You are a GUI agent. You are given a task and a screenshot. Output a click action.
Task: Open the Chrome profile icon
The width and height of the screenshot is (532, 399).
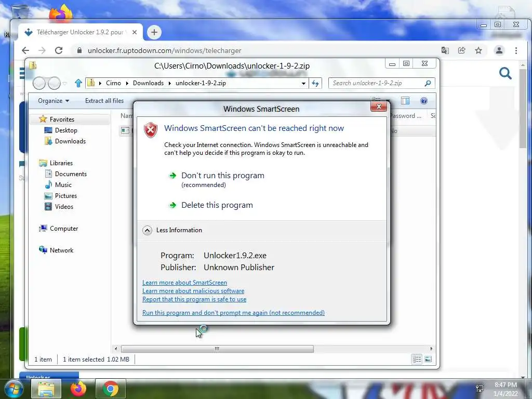499,50
